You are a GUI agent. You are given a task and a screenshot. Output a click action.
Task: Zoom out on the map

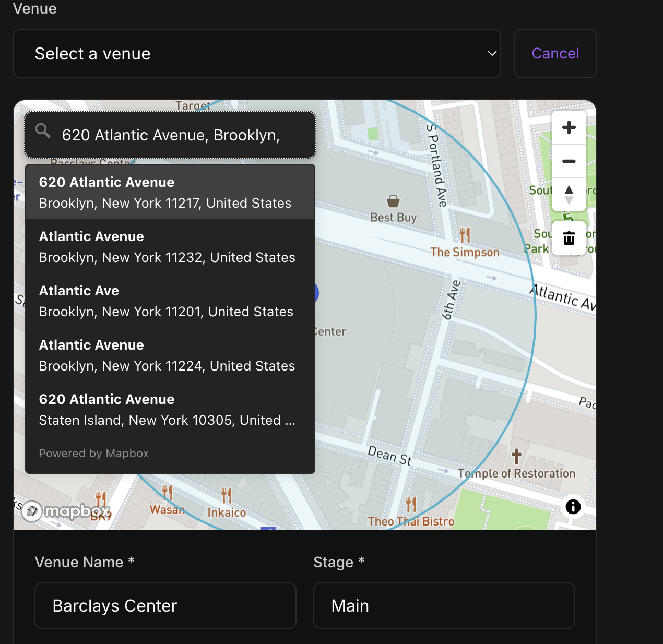(x=569, y=161)
